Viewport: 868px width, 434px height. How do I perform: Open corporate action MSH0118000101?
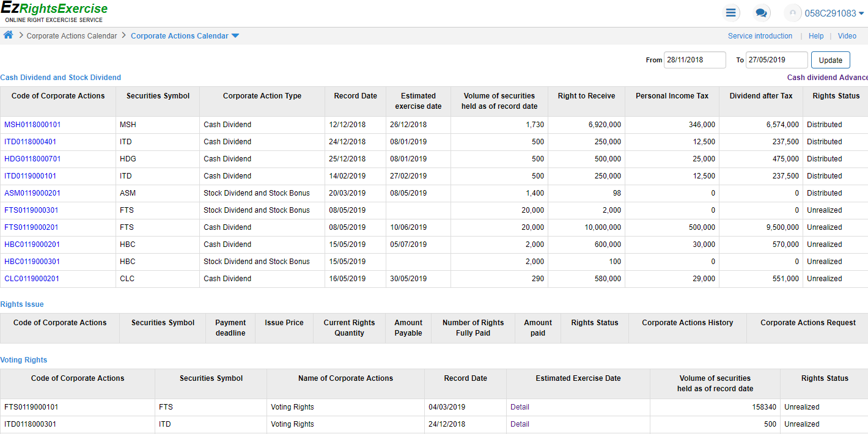tap(32, 125)
